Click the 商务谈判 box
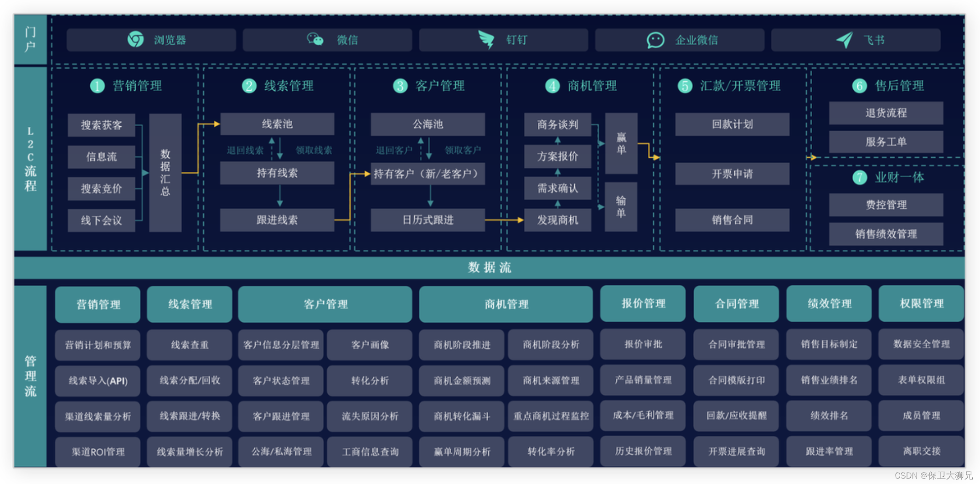 click(x=557, y=124)
